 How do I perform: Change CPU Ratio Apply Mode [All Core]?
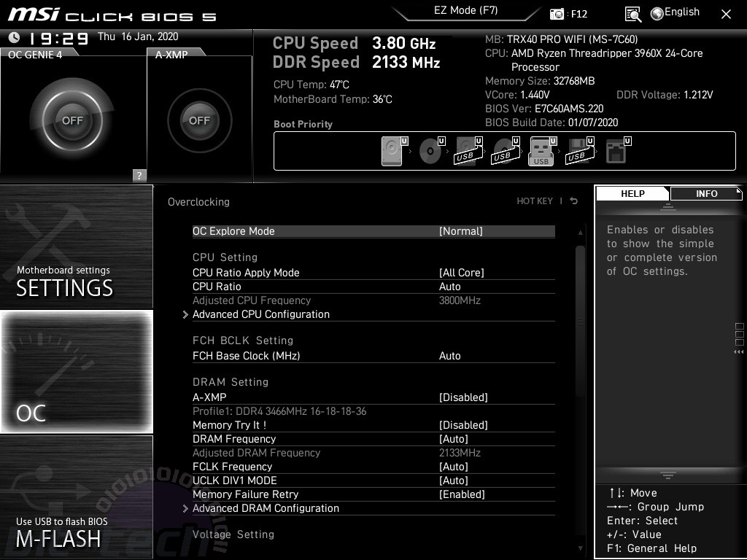coord(373,273)
